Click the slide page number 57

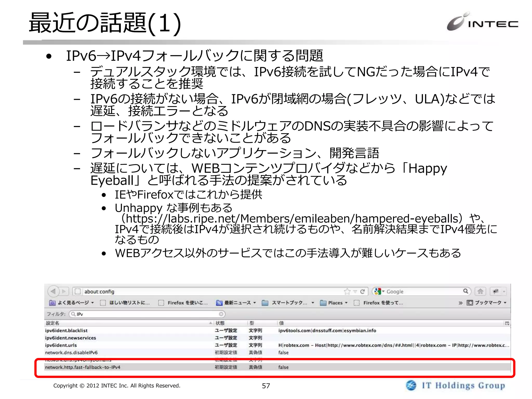coord(266,386)
